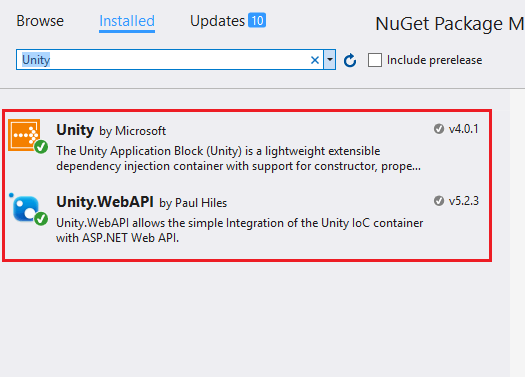The image size is (525, 379).
Task: Click the orange Unity package icon
Action: tap(24, 135)
